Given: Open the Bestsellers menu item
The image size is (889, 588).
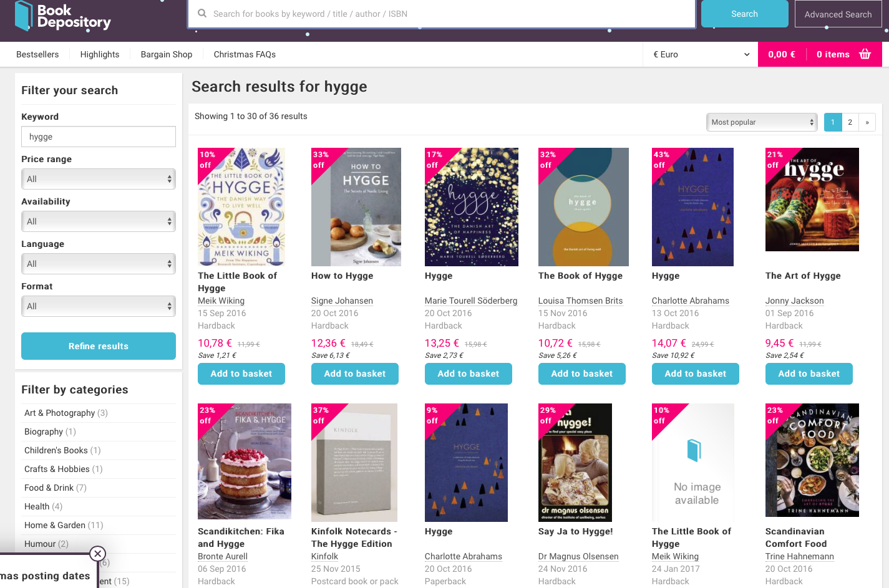Looking at the screenshot, I should 37,54.
